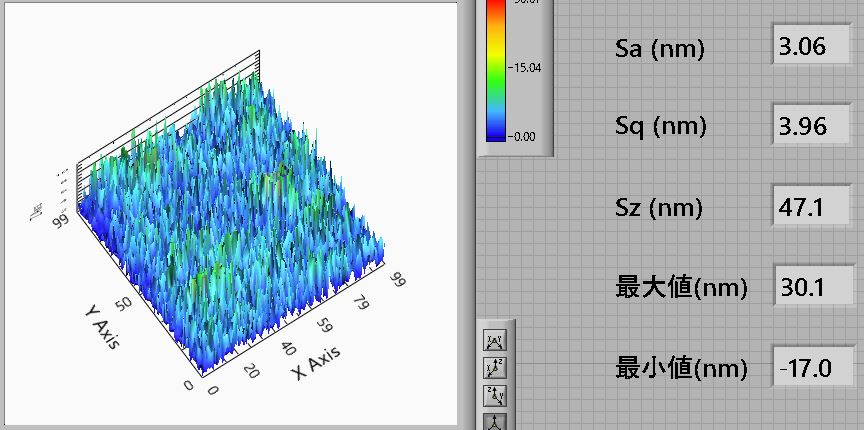Switch graph to XZ plane projection
This screenshot has width=864, height=430.
point(495,368)
